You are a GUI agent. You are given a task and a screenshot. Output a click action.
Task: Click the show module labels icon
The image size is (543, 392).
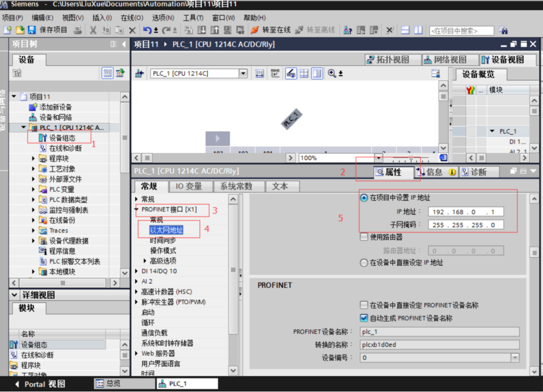(x=275, y=73)
